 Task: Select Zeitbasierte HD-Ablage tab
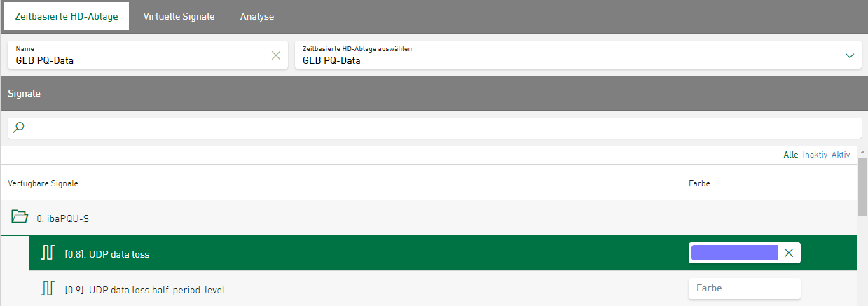(x=67, y=16)
